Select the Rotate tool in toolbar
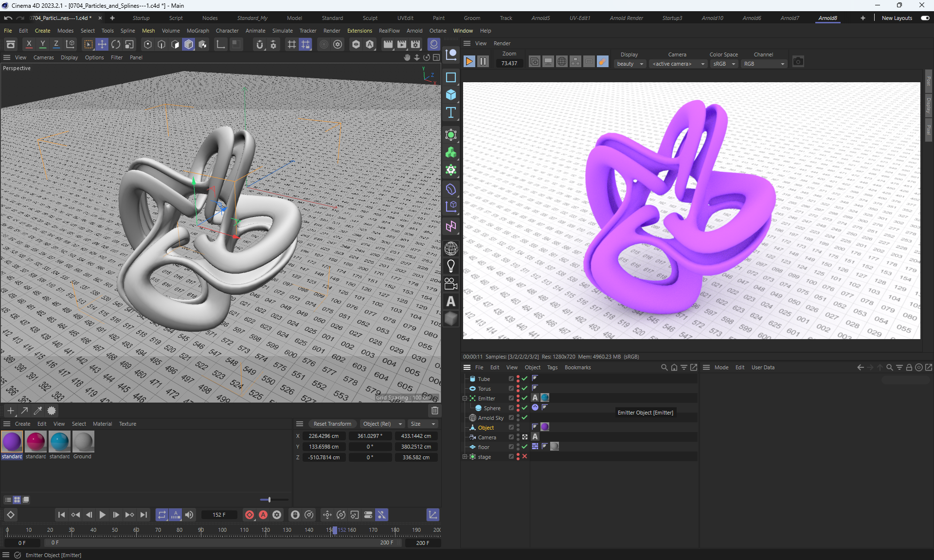The image size is (934, 560). pos(116,45)
